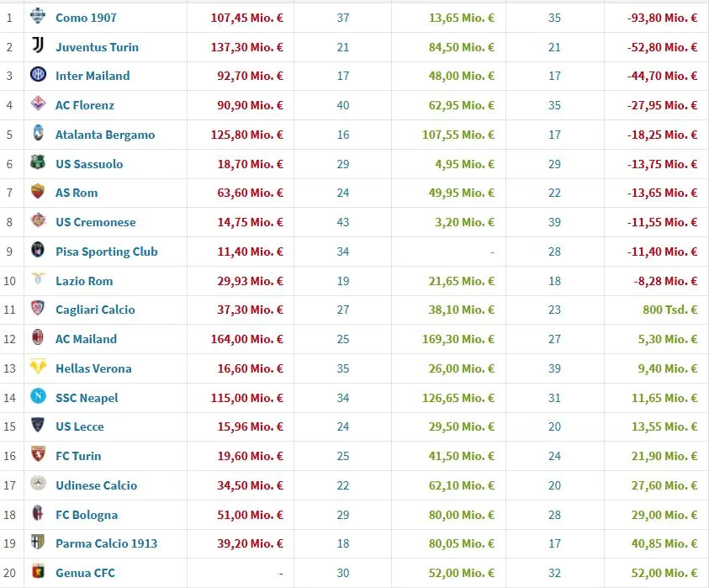709x588 pixels.
Task: Open the Hellas Verona link
Action: tap(93, 368)
